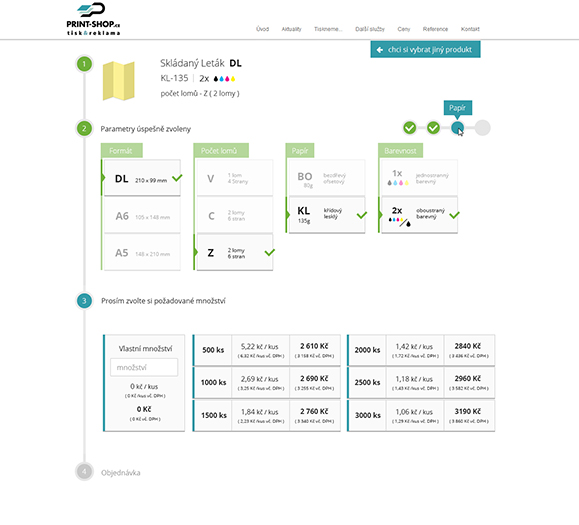Click the teal step 3 circle
579x525 pixels.
point(84,301)
